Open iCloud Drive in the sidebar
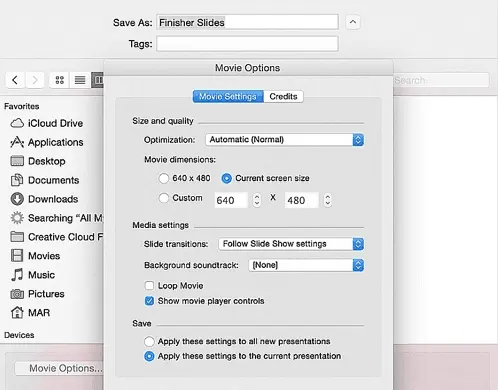Screen dimensions: 498x390 pos(47,123)
